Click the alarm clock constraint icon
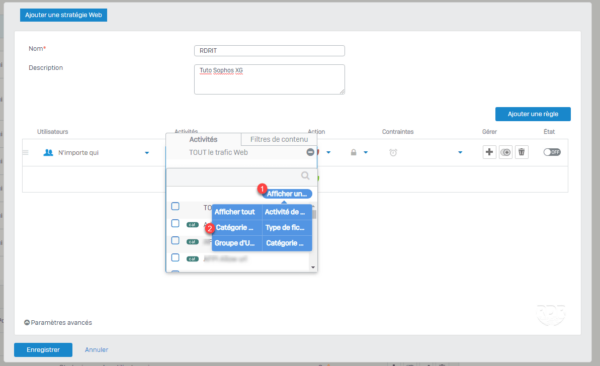Viewport: 600px width, 366px height. pyautogui.click(x=393, y=152)
